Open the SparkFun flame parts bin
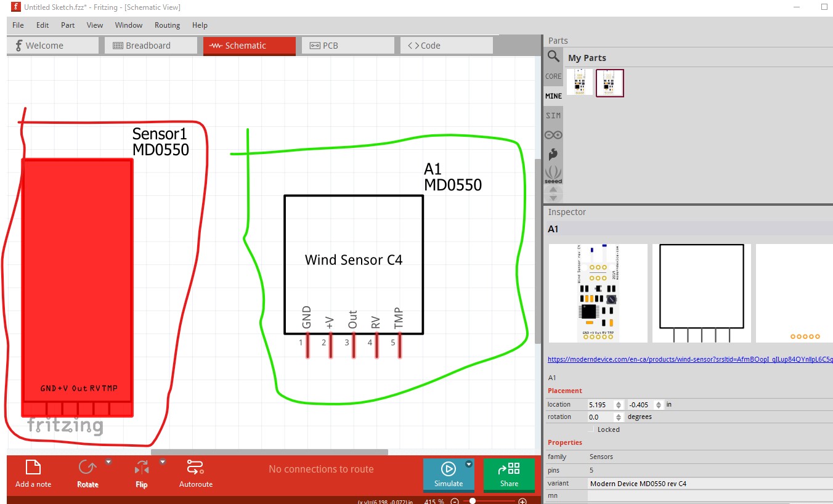 (553, 154)
